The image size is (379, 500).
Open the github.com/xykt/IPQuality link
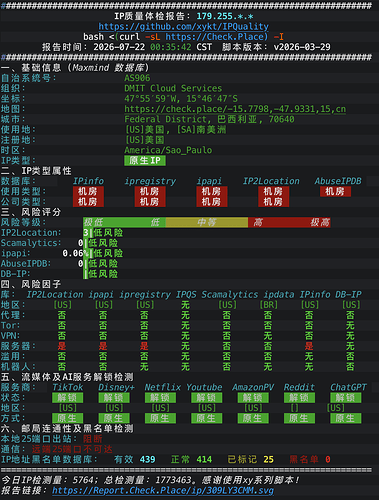coord(183,26)
